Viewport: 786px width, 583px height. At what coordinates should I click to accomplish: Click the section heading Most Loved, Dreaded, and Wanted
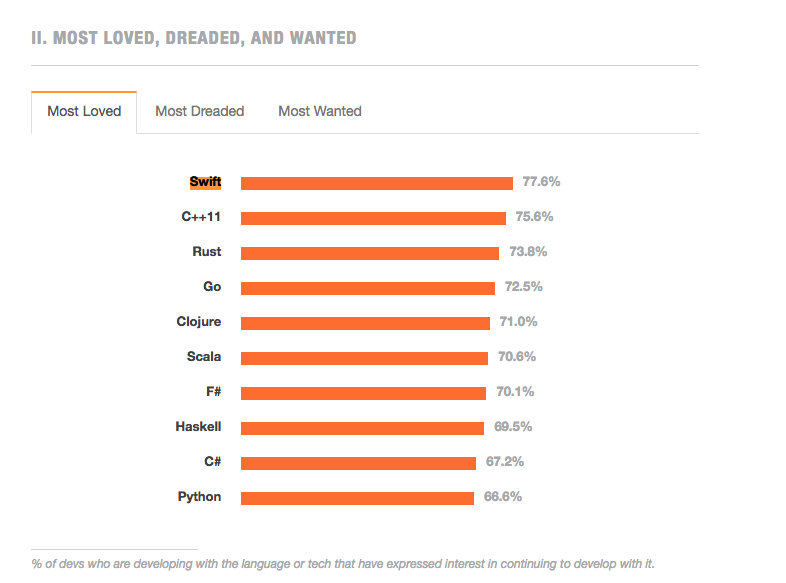194,38
